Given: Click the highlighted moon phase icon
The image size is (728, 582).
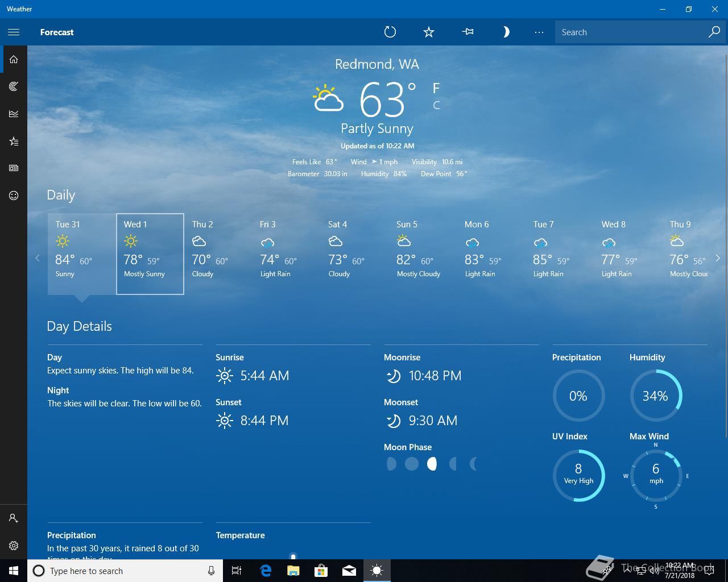Looking at the screenshot, I should 432,464.
